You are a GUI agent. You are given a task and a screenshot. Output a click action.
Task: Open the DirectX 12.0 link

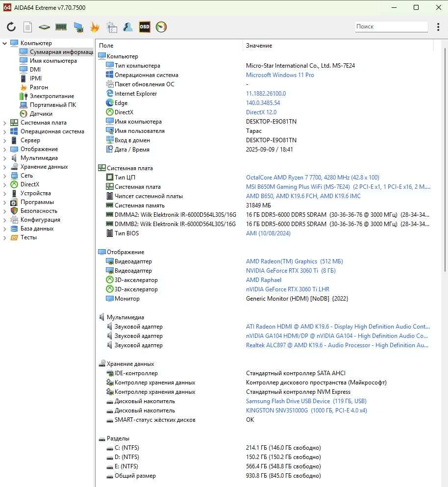point(261,112)
